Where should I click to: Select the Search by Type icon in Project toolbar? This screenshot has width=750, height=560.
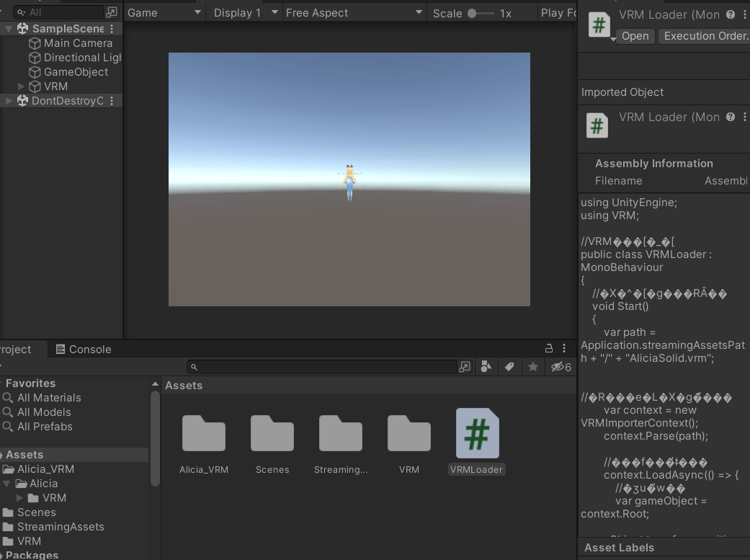point(486,367)
